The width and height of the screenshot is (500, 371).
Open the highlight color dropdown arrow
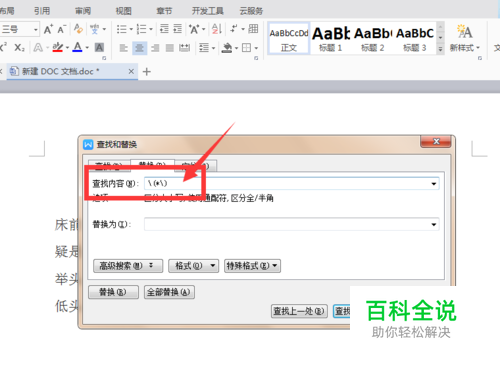pos(67,48)
